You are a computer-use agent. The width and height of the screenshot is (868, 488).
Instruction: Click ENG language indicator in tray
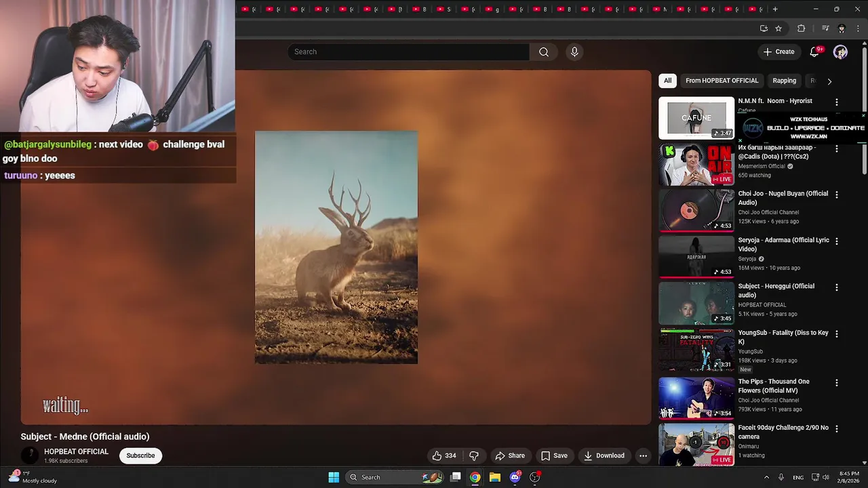(x=798, y=477)
